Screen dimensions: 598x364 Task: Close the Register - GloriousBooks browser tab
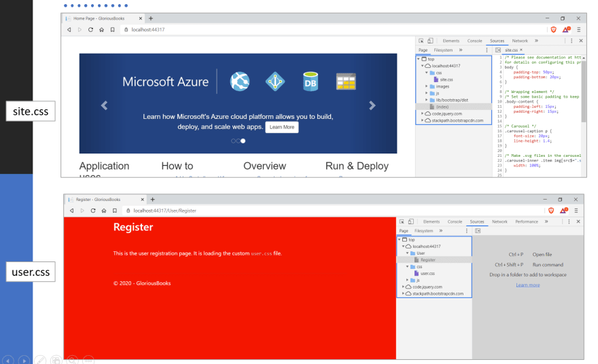point(142,200)
